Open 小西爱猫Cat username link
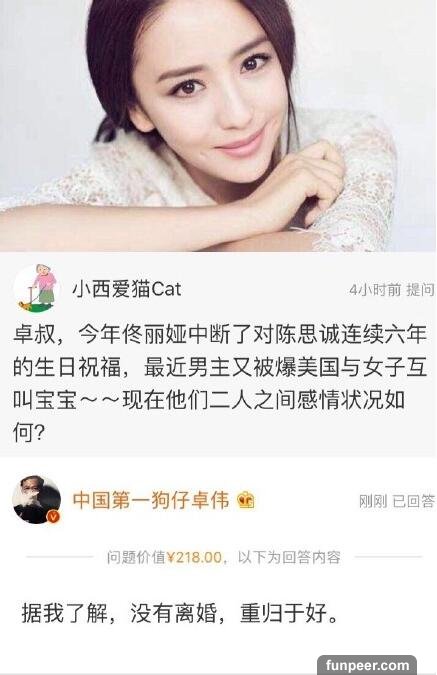Image resolution: width=437 pixels, height=675 pixels. (127, 288)
